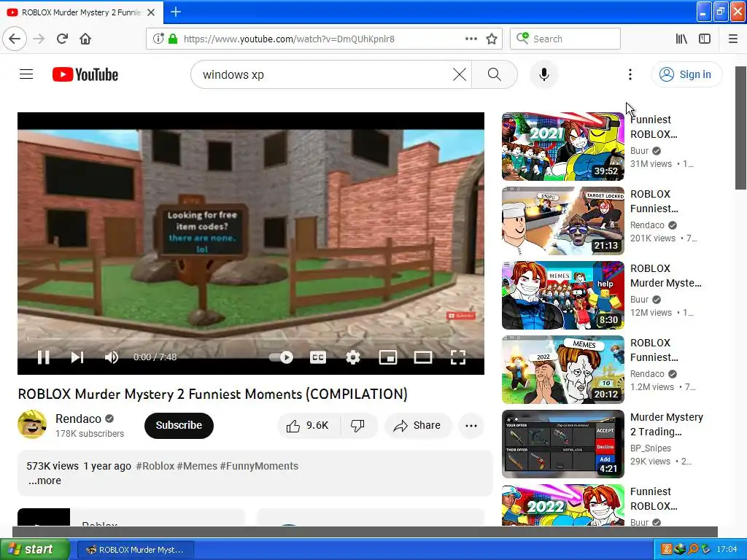747x560 pixels.
Task: Mute the video volume
Action: (x=112, y=357)
